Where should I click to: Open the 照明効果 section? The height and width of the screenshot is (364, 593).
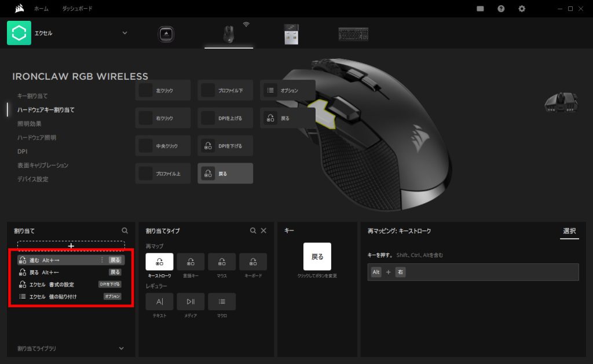[30, 124]
